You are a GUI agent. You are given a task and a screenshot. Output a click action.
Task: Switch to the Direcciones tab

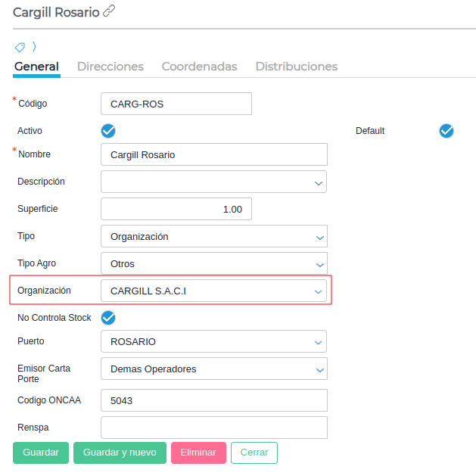[110, 67]
